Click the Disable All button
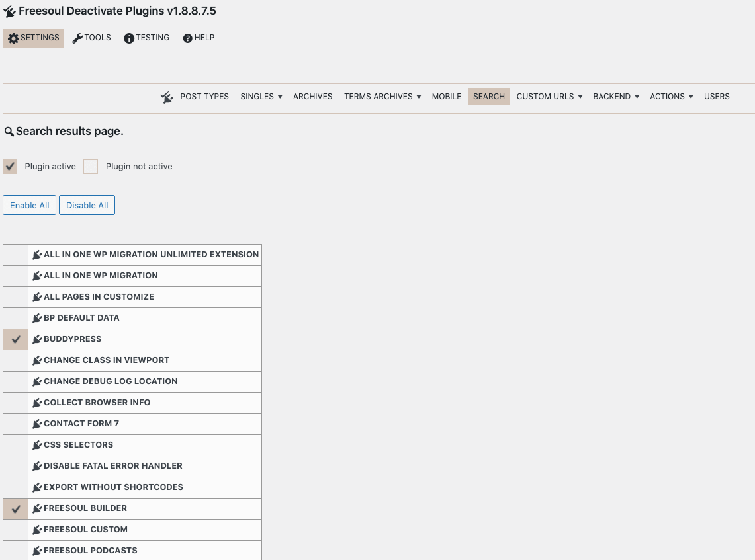Screen dimensions: 755x560 tap(87, 205)
